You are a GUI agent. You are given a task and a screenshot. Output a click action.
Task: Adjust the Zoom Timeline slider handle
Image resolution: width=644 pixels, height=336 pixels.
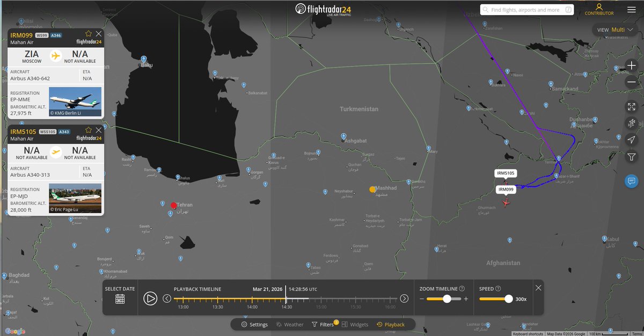(x=447, y=299)
